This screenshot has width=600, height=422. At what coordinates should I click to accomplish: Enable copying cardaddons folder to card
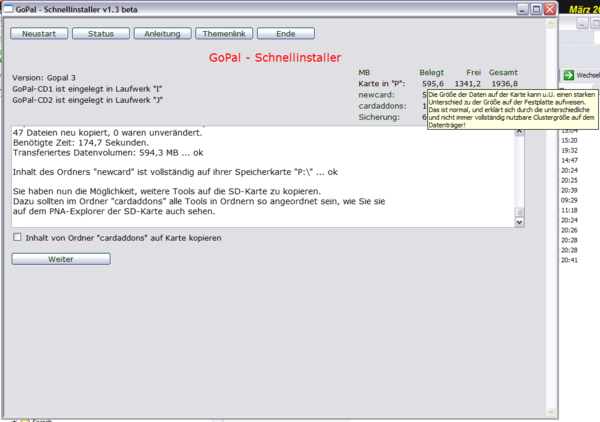[17, 237]
